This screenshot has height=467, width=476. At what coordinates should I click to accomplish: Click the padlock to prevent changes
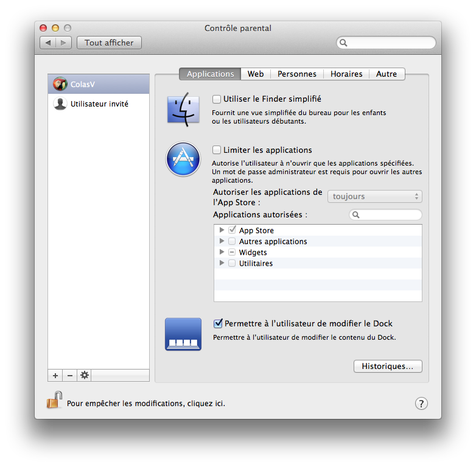point(54,401)
